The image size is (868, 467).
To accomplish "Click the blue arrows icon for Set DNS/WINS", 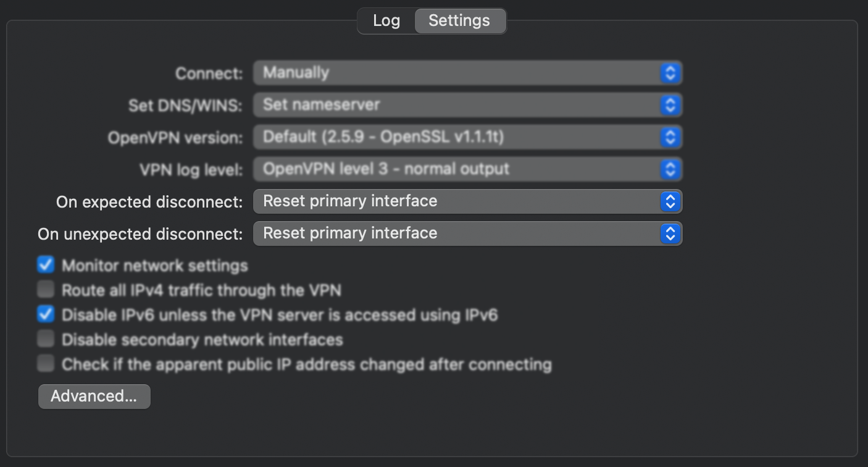I will [670, 105].
